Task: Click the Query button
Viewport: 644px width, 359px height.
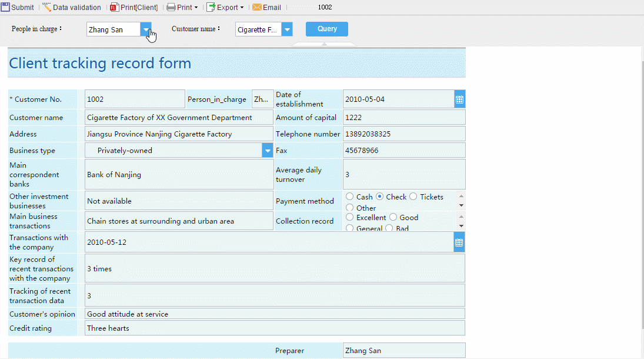Action: [327, 29]
